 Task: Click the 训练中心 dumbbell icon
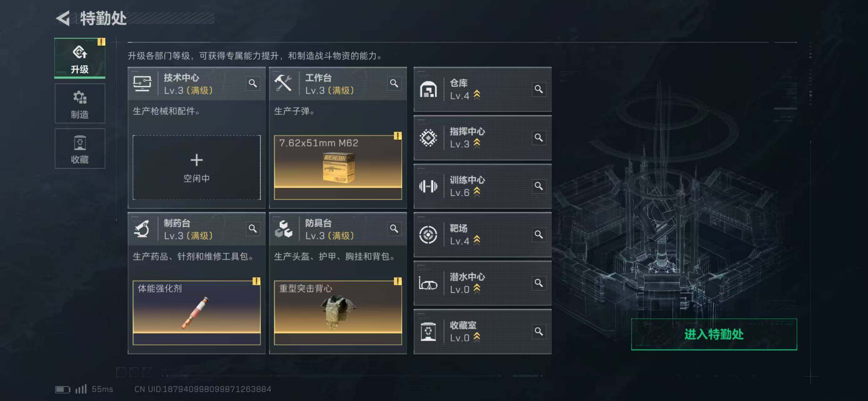click(x=428, y=186)
